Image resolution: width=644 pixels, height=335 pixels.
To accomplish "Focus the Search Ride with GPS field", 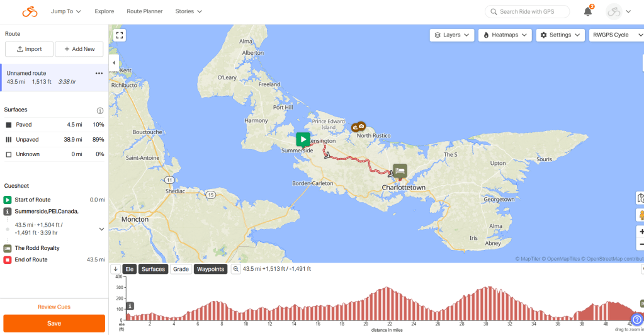I will (529, 11).
